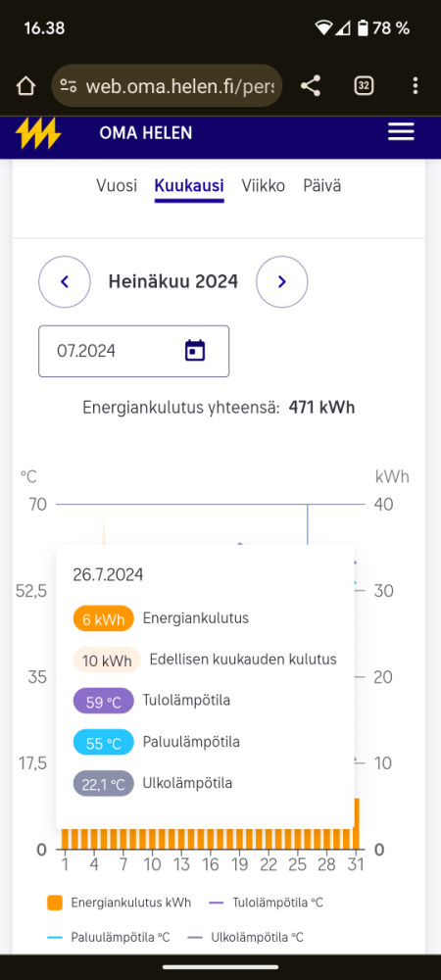Open the browser three-dot overflow menu

tap(416, 85)
